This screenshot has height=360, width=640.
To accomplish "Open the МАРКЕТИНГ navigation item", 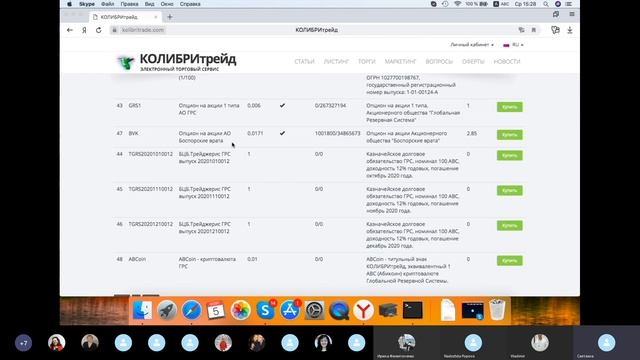I will pos(400,62).
